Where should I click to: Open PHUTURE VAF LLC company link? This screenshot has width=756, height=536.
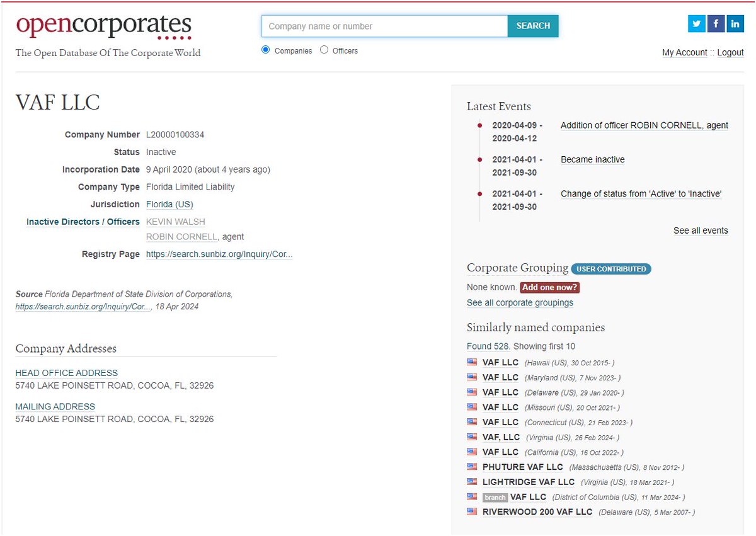coord(523,467)
